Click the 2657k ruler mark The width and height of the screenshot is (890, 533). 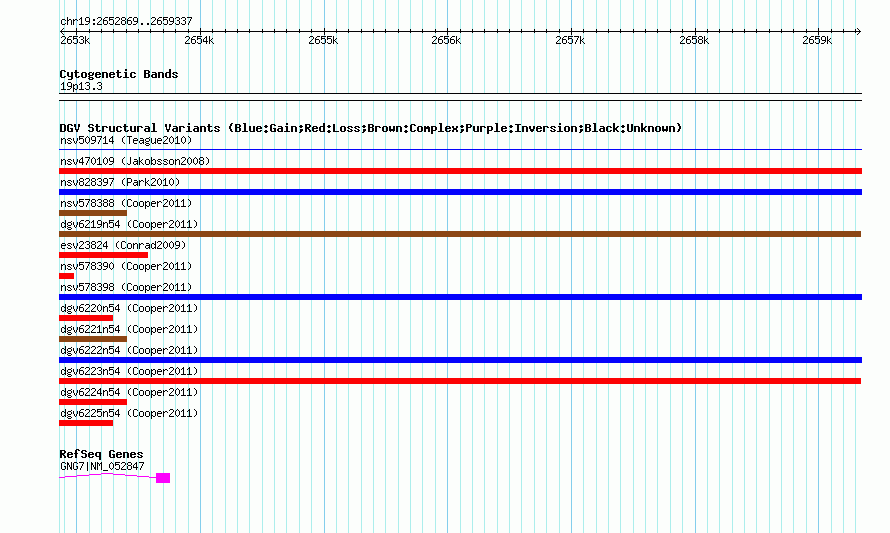[570, 40]
